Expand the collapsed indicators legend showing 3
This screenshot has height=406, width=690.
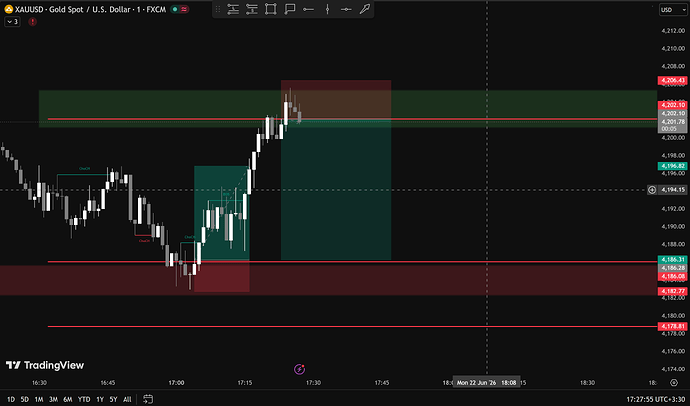pos(12,22)
